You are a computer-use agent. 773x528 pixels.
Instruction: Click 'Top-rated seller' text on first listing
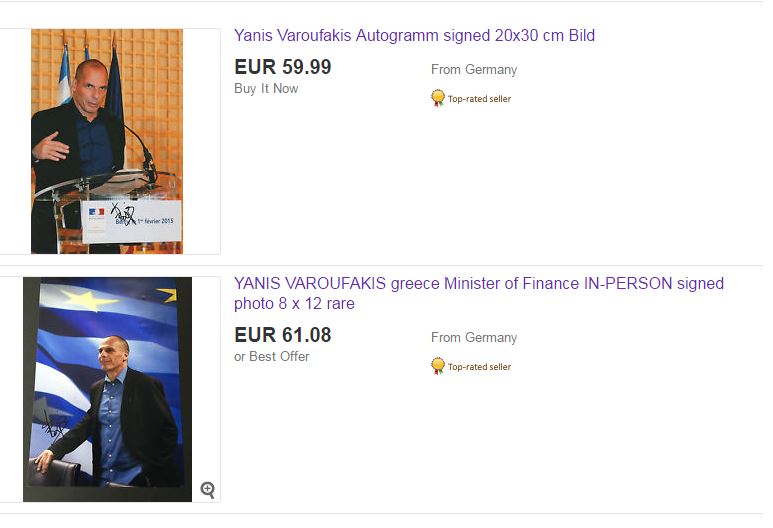(479, 99)
